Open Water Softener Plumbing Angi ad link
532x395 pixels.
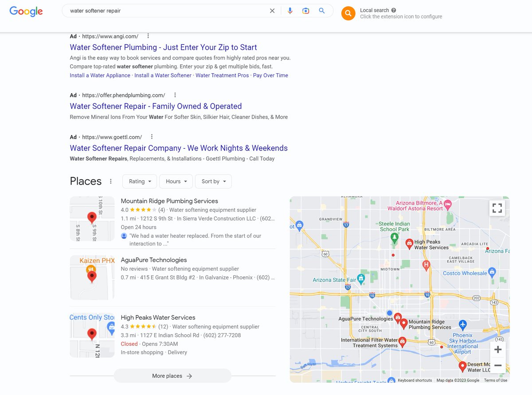pos(163,47)
